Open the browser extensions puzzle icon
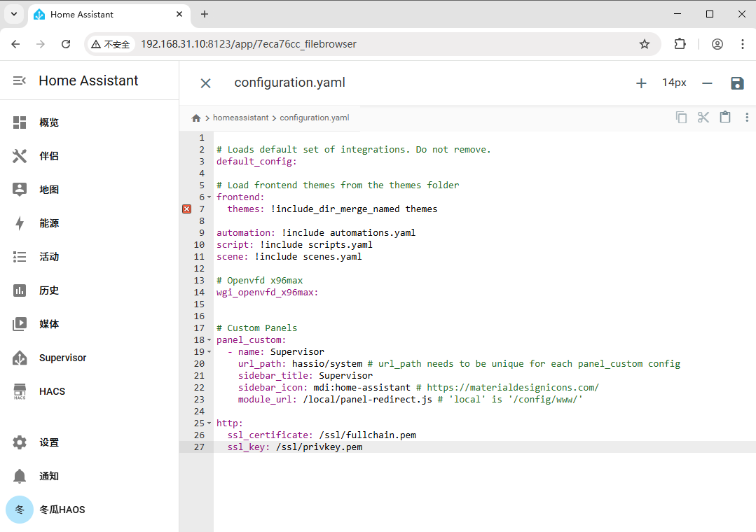This screenshot has width=756, height=532. tap(680, 44)
